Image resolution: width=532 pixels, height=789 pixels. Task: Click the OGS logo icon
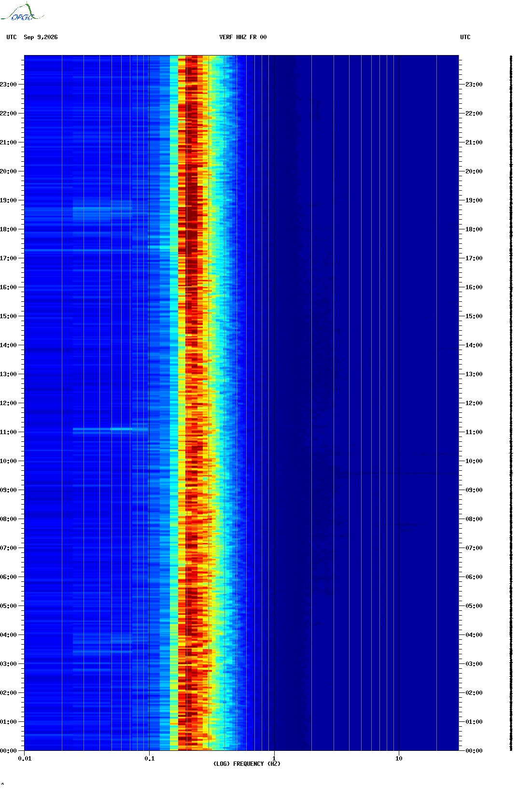[22, 12]
